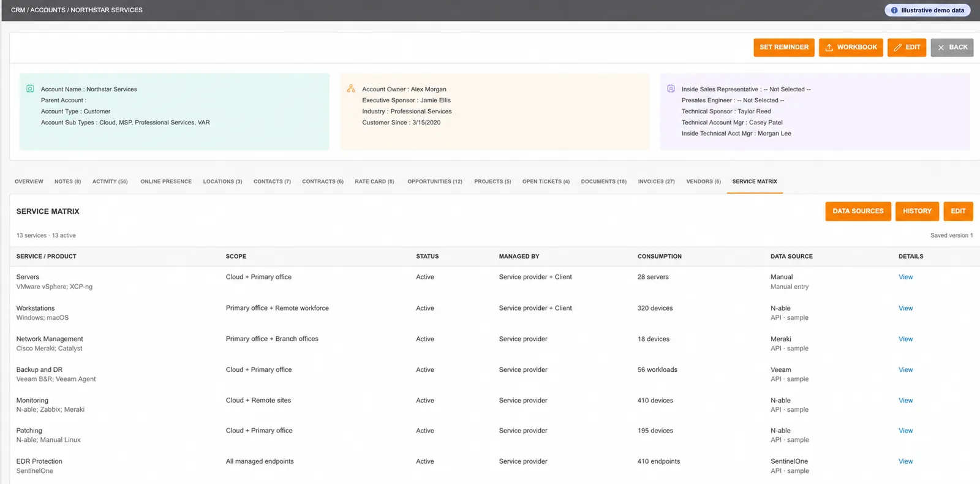Screen dimensions: 980x484
Task: Click the upload icon on Workbook button
Action: coord(829,47)
